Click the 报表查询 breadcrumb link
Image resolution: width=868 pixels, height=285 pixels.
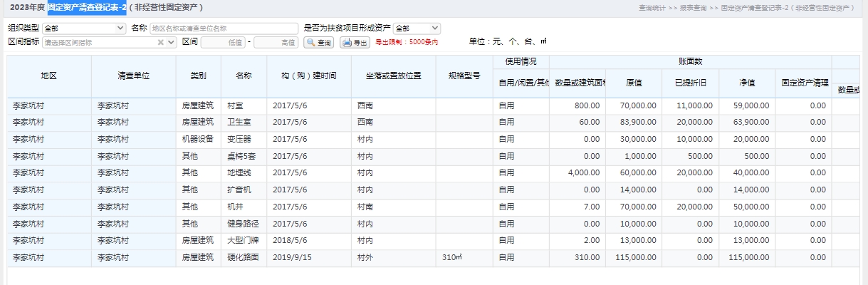tap(694, 8)
